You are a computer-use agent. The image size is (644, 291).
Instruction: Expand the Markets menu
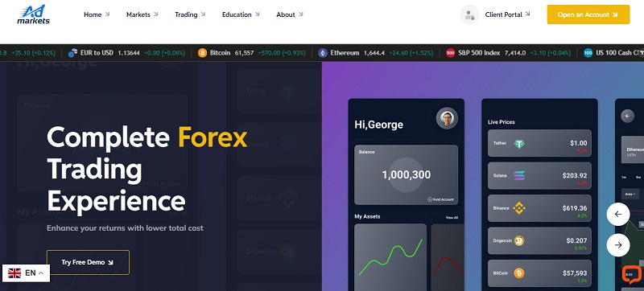(142, 14)
